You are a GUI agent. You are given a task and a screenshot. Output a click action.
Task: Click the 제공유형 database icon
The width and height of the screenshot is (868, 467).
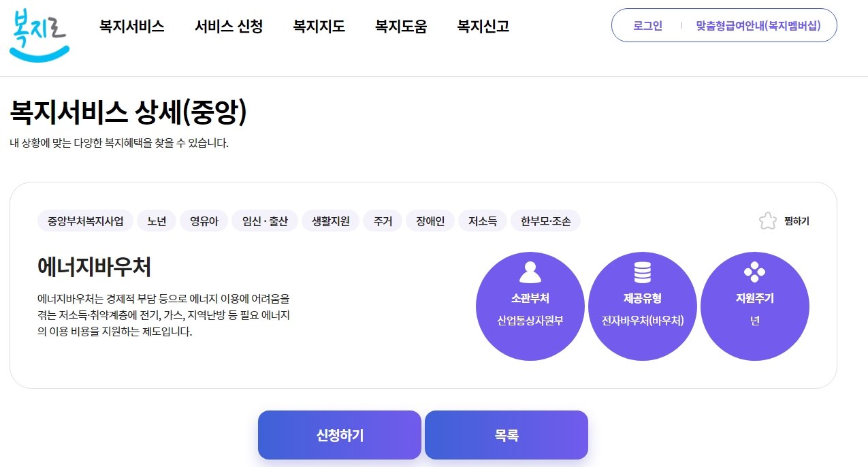(x=642, y=272)
